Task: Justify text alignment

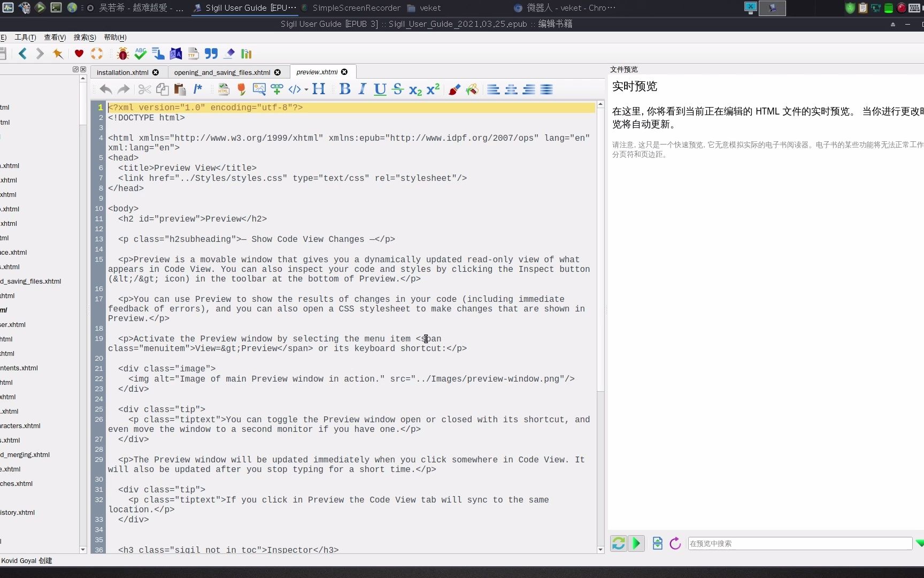Action: tap(546, 89)
